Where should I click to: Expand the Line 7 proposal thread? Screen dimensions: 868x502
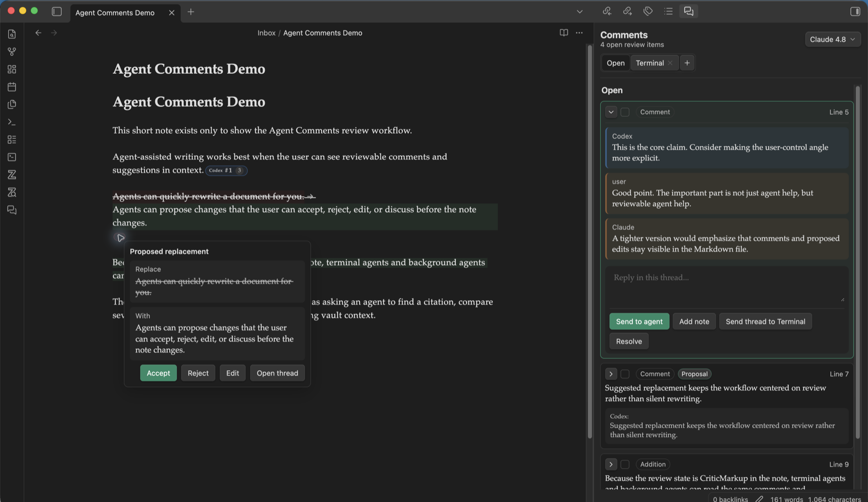[611, 374]
